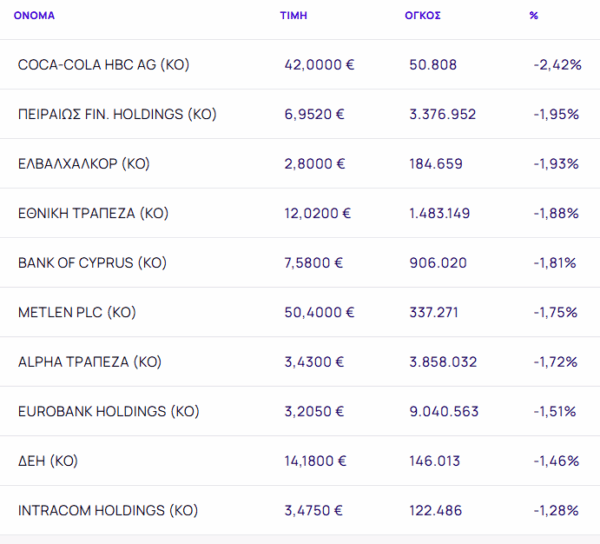This screenshot has height=544, width=600.
Task: Select price 7,5800 € cell
Action: (313, 263)
